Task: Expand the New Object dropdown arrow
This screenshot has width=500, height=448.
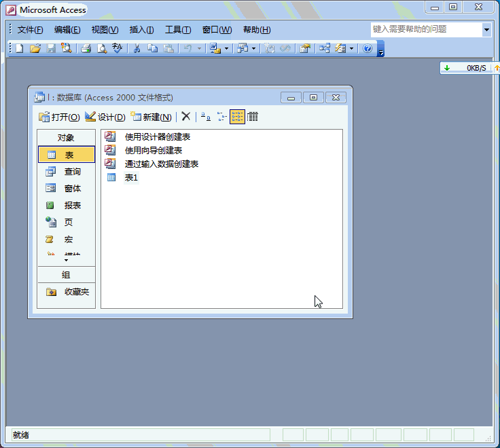Action: point(351,48)
